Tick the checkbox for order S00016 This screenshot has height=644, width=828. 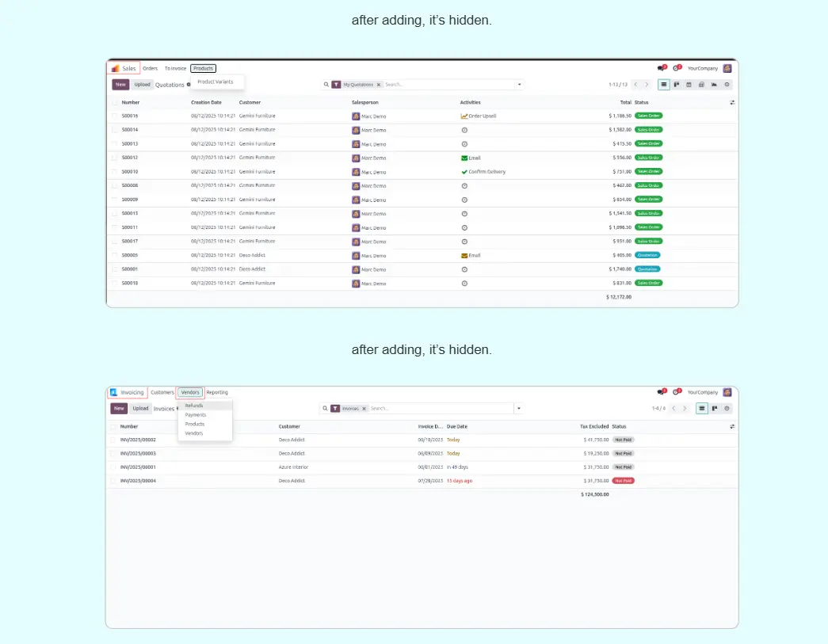point(115,116)
